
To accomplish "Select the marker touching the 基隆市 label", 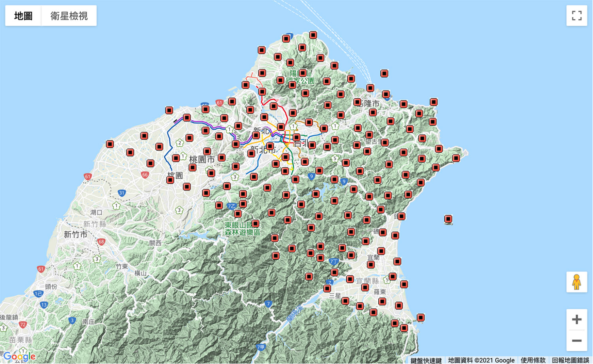I will pos(357,102).
